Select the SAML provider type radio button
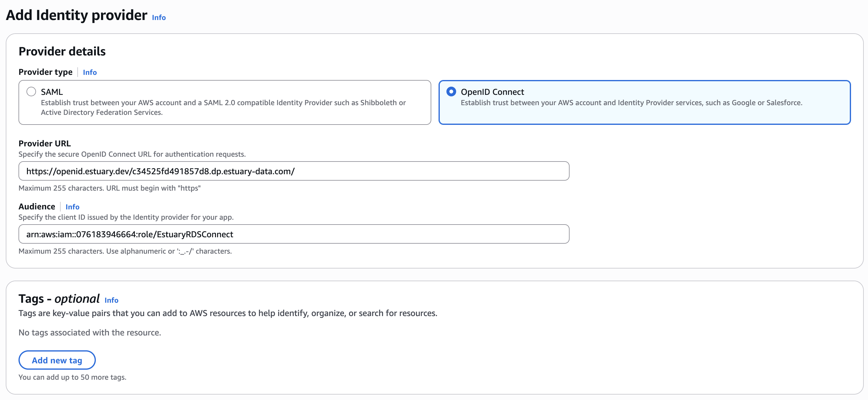 31,91
